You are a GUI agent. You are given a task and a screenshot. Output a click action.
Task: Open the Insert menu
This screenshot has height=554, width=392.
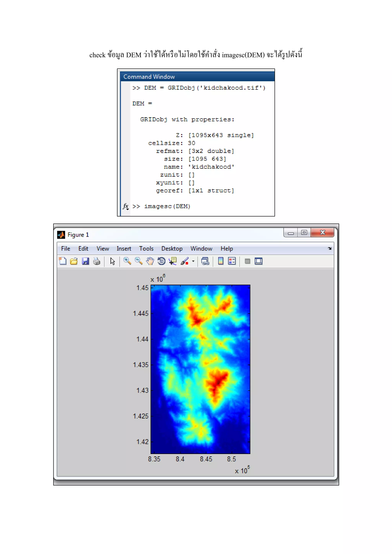point(124,248)
